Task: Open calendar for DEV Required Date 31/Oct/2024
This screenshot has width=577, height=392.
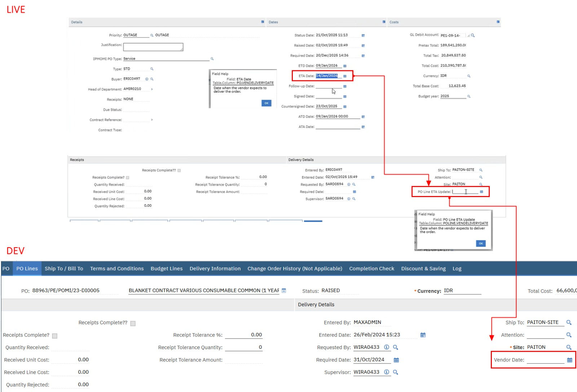Action: pyautogui.click(x=396, y=360)
